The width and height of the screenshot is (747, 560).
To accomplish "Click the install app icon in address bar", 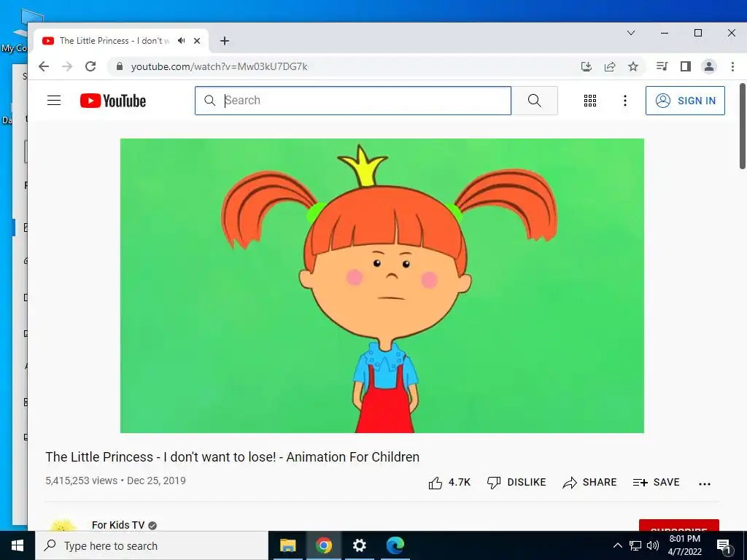I will tap(587, 66).
